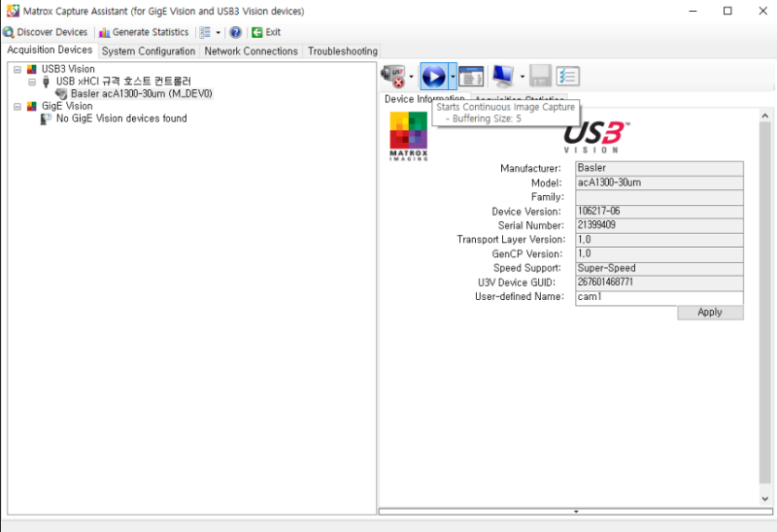
Task: Click GenCP Version value field
Action: [x=659, y=253]
